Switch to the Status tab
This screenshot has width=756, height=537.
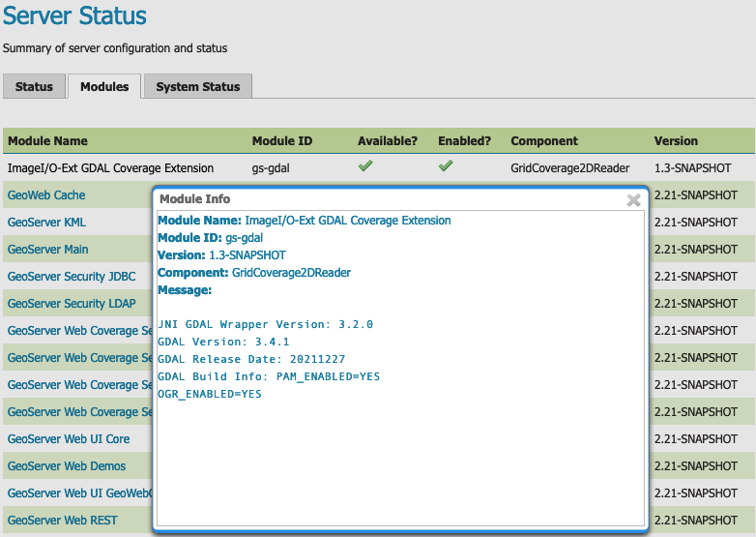(34, 87)
